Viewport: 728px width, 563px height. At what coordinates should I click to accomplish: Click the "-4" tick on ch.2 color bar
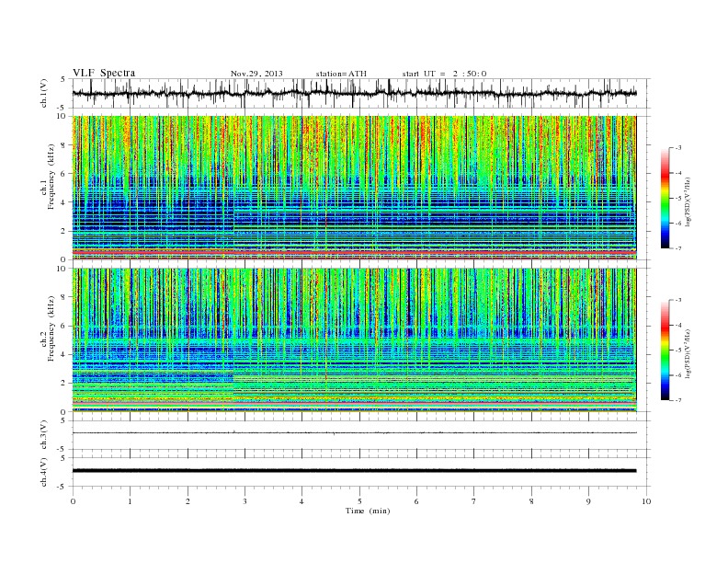pyautogui.click(x=678, y=325)
